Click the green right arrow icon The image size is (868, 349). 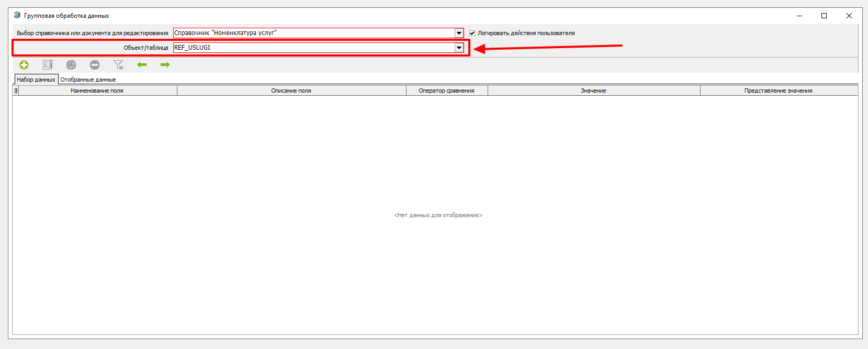coord(165,65)
